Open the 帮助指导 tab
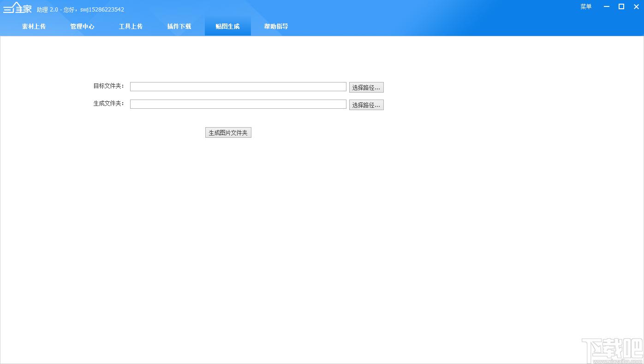Image resolution: width=644 pixels, height=364 pixels. (x=276, y=26)
